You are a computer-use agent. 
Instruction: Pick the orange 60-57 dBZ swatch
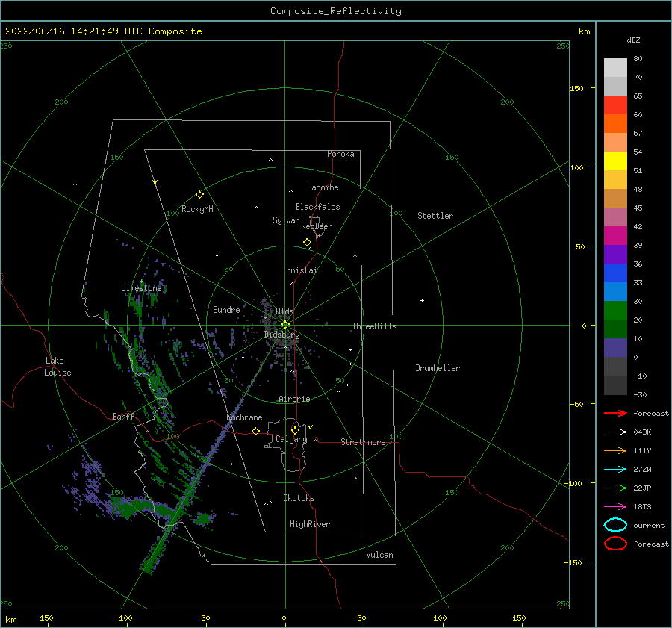[x=615, y=123]
